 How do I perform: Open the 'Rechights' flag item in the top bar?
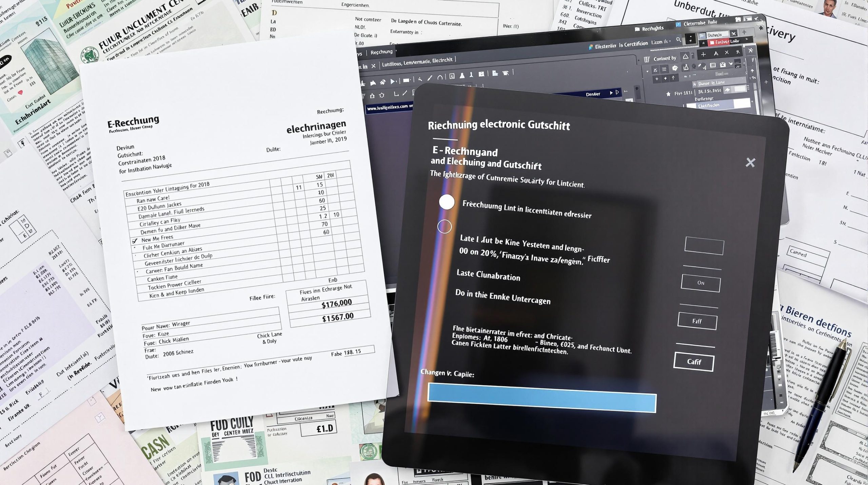tap(649, 29)
